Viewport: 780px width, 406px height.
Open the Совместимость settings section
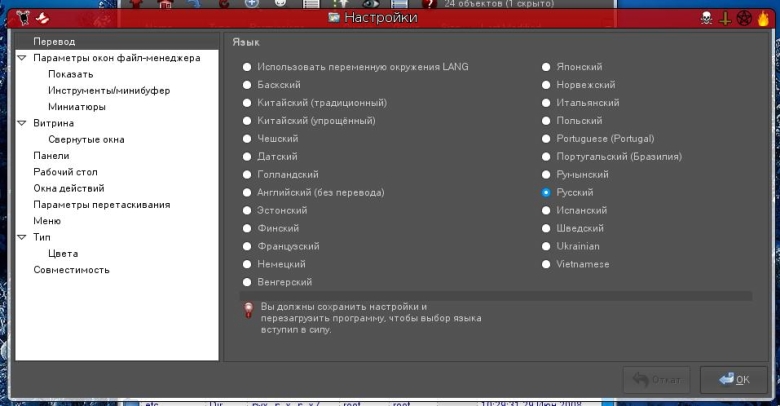point(71,270)
